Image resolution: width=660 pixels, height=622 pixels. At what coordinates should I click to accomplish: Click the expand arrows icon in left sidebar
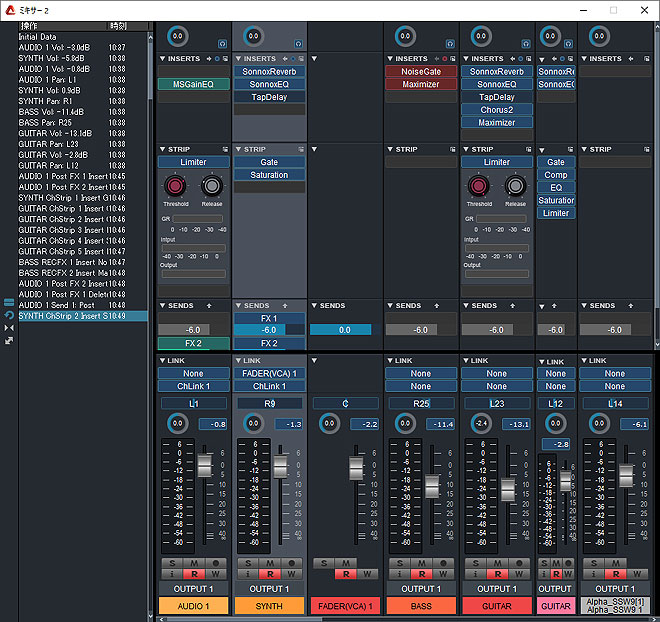(9, 340)
